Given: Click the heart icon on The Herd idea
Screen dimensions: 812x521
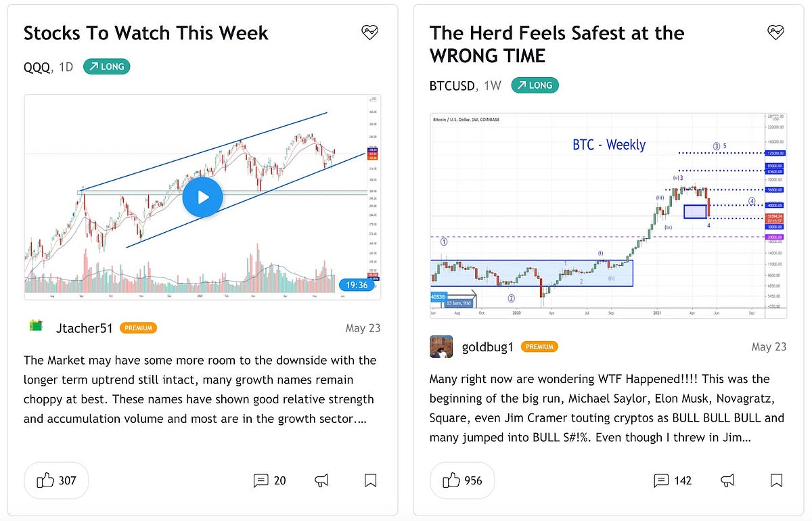Looking at the screenshot, I should point(775,32).
